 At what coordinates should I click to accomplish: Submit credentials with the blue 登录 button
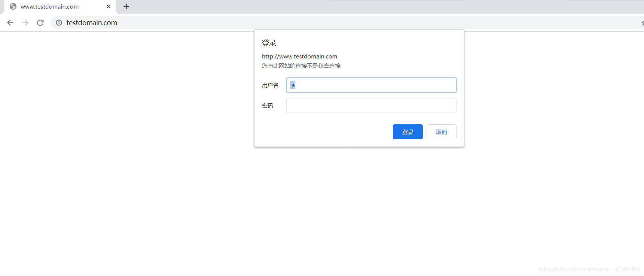click(408, 132)
